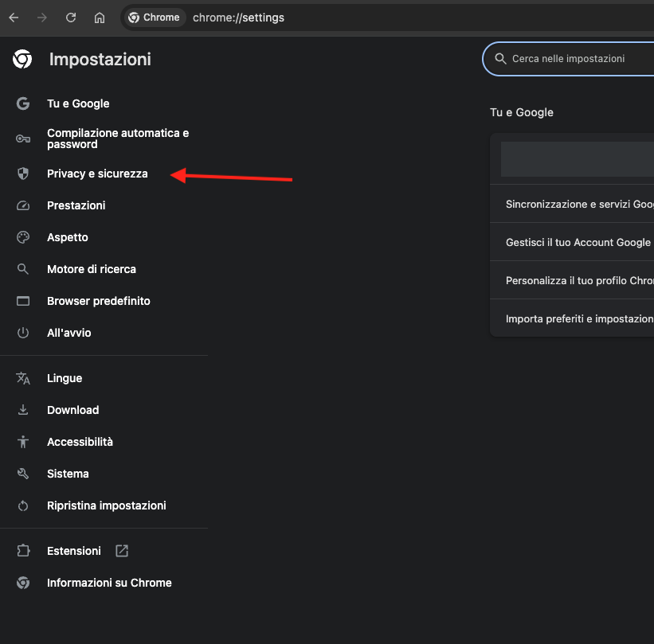
Task: Click the search icon in settings search box
Action: point(500,59)
